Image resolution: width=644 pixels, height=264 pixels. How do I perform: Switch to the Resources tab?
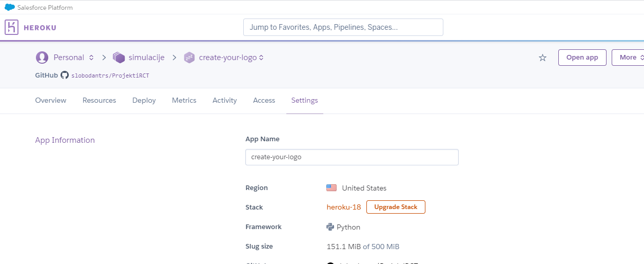99,100
